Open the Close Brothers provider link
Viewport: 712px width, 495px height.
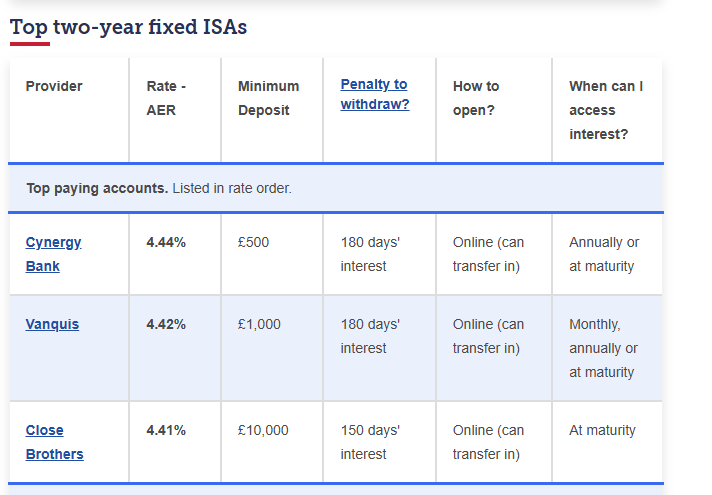coord(54,442)
